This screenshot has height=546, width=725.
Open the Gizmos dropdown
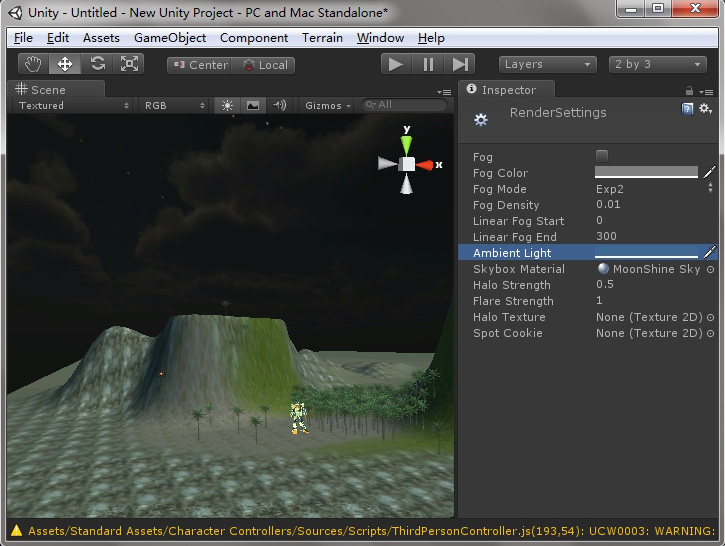tap(327, 106)
